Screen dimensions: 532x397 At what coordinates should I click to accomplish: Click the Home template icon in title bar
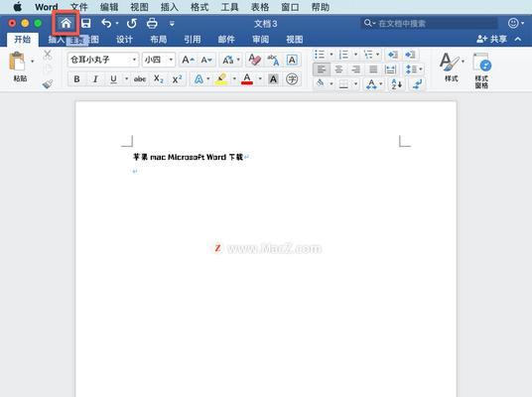tap(66, 23)
